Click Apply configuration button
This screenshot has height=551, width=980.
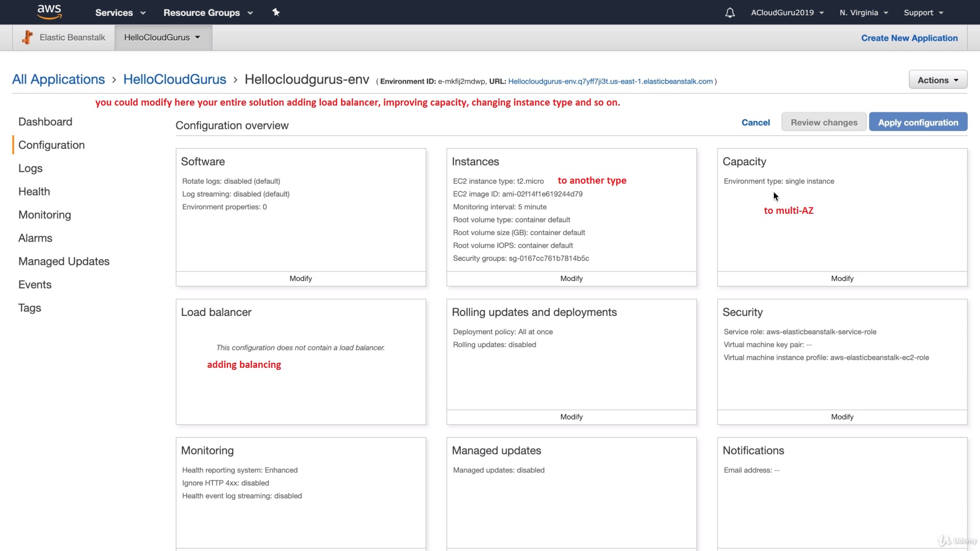pyautogui.click(x=918, y=122)
